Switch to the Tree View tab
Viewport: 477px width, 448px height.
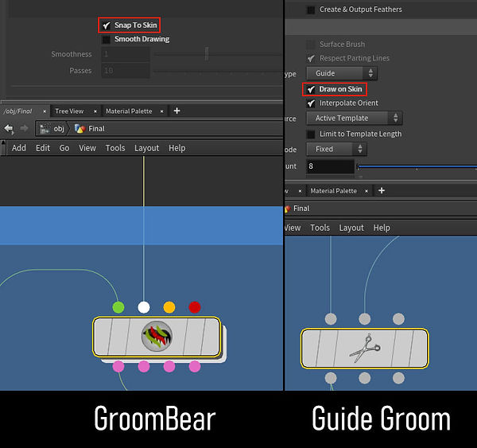coord(69,111)
